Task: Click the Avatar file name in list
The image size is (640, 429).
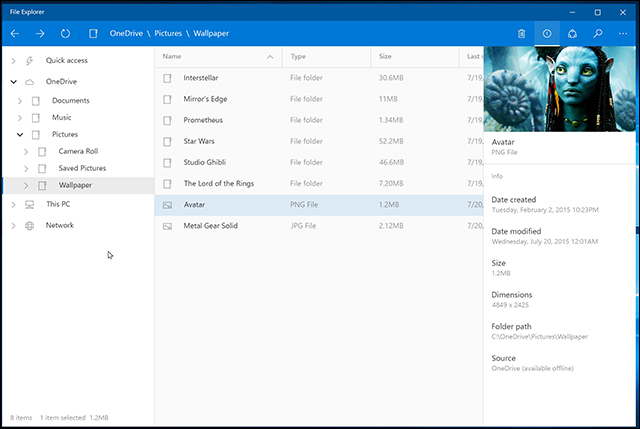Action: (194, 204)
